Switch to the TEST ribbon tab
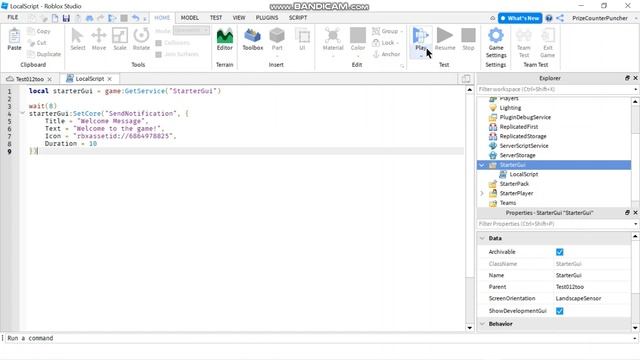This screenshot has height=360, width=640. coord(216,18)
